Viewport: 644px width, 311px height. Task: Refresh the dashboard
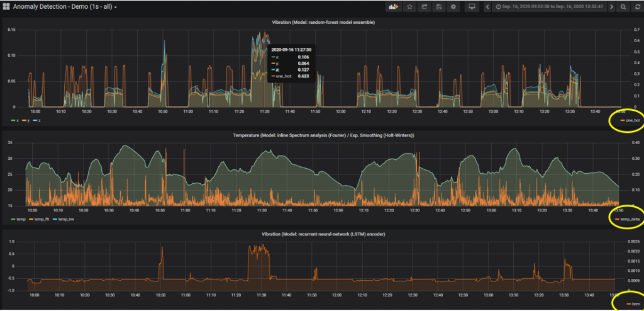pyautogui.click(x=637, y=6)
